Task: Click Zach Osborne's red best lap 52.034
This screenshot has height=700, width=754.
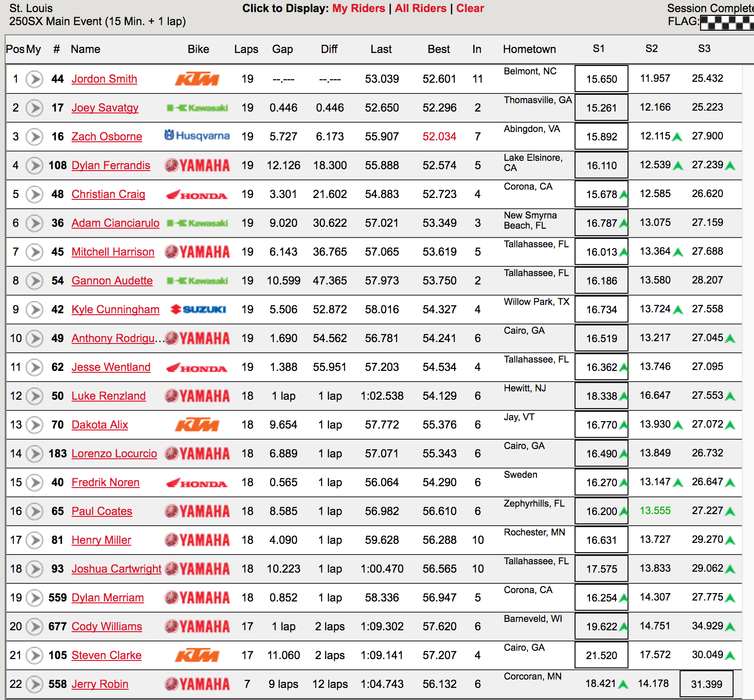Action: click(x=439, y=137)
